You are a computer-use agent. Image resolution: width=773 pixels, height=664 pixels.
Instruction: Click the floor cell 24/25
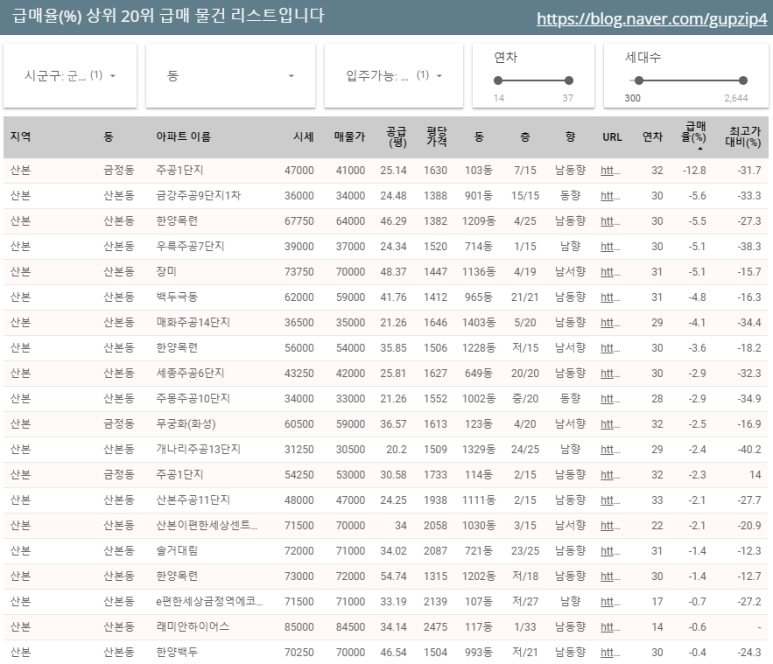point(525,450)
